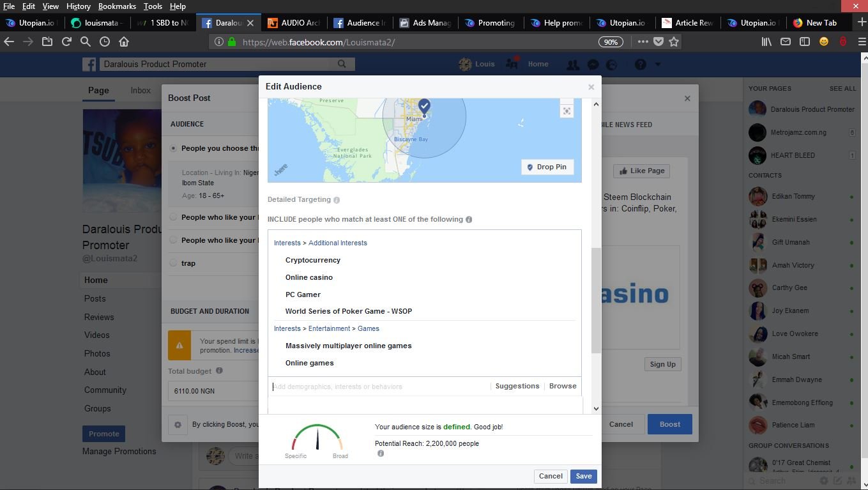Cancel the Edit Audience dialog
Image resolution: width=868 pixels, height=490 pixels.
pos(551,476)
